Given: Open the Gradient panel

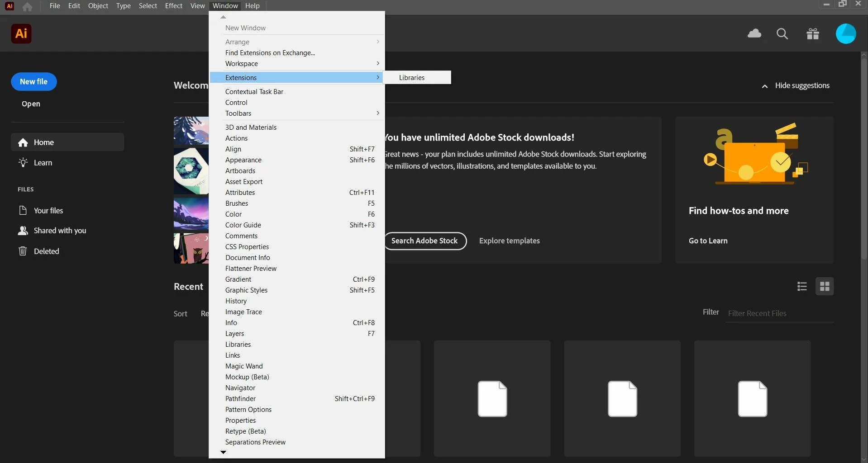Looking at the screenshot, I should tap(297, 279).
